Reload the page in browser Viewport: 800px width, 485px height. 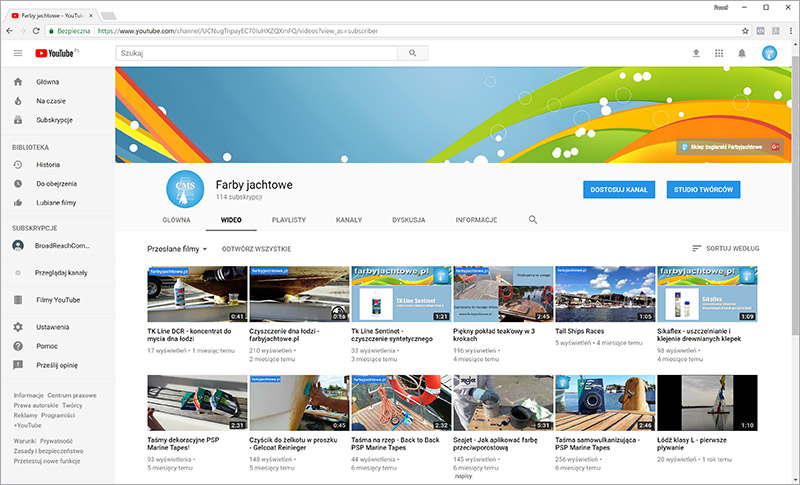click(36, 31)
